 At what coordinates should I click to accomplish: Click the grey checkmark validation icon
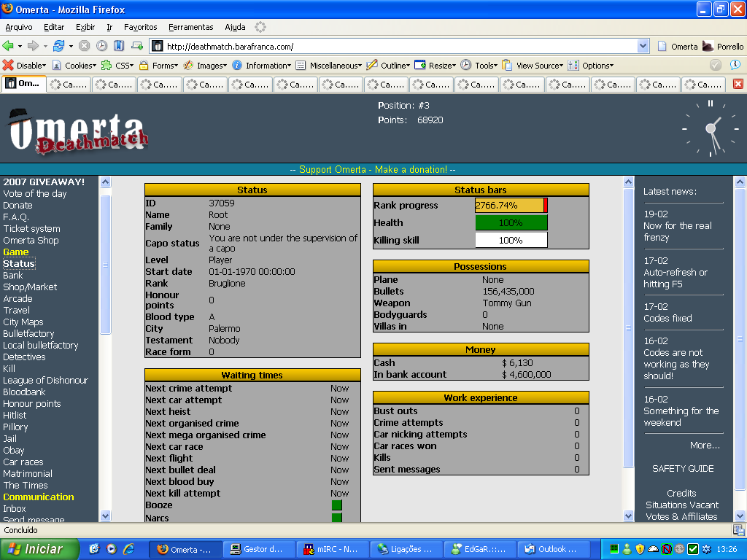pos(715,65)
